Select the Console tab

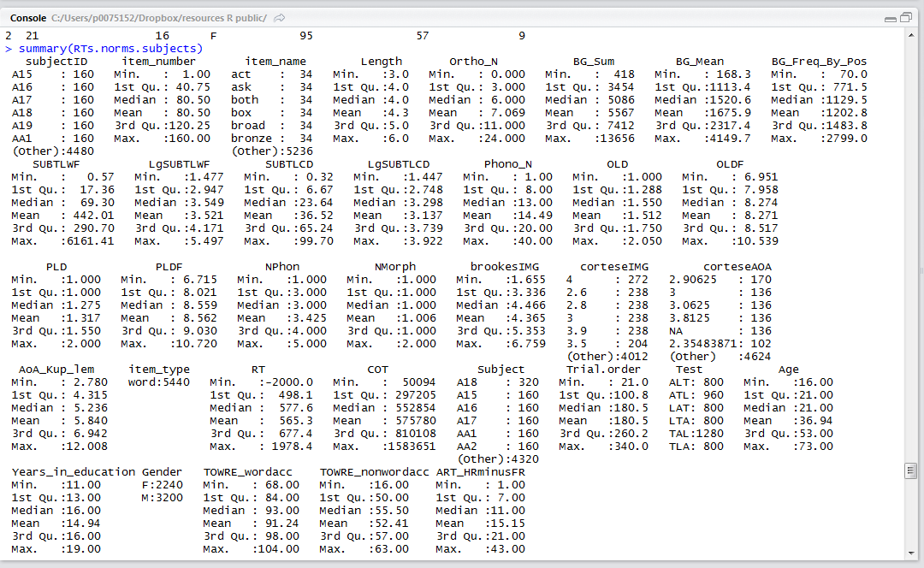coord(27,18)
